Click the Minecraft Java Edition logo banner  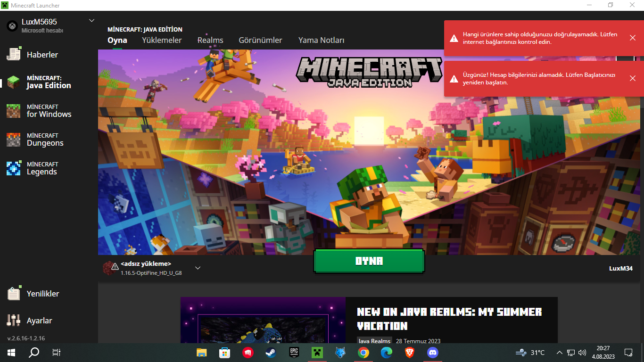point(369,73)
